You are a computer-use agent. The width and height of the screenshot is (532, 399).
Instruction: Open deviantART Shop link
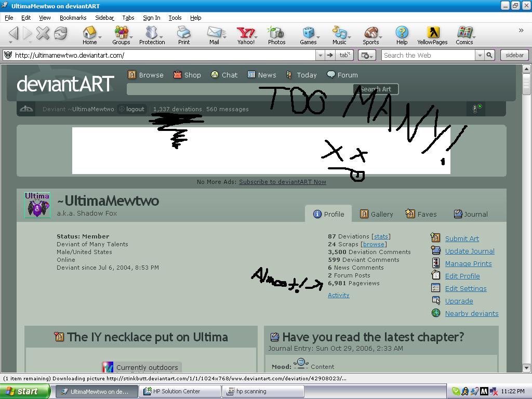coord(187,75)
